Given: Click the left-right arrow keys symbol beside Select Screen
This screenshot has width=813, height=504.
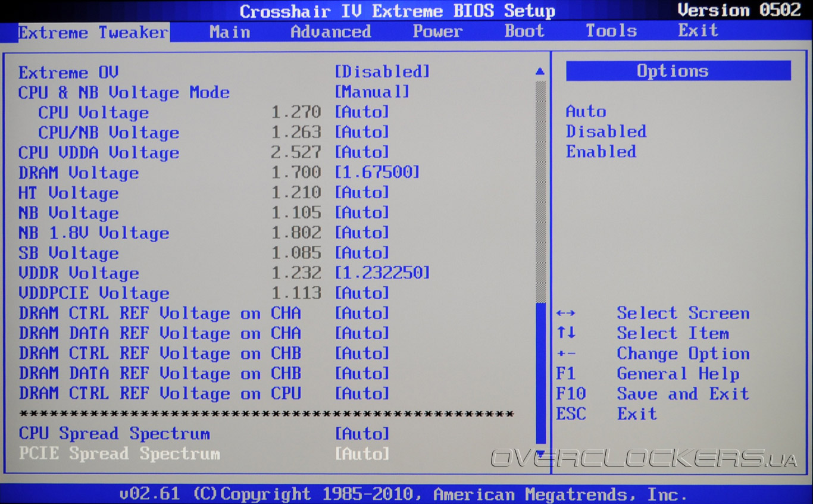Looking at the screenshot, I should pyautogui.click(x=566, y=314).
